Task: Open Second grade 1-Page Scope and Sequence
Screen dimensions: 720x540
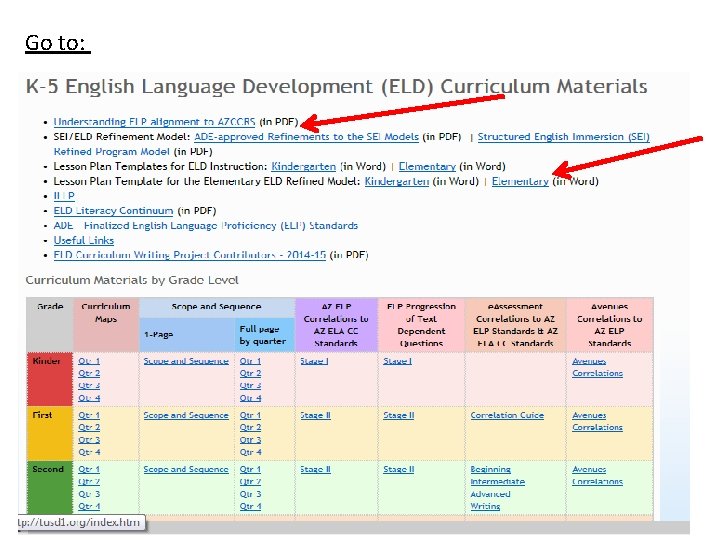Action: [x=186, y=470]
